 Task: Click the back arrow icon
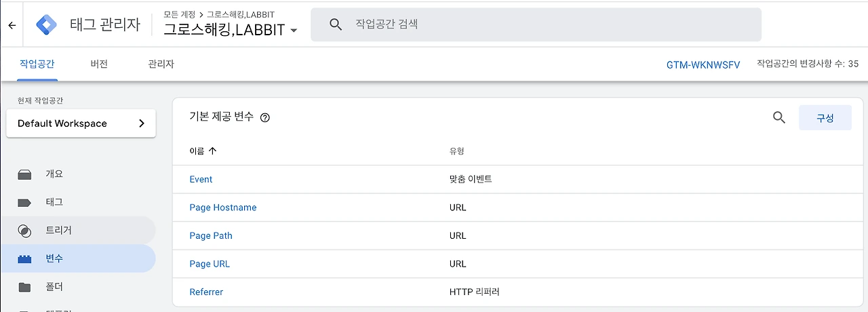pos(12,25)
